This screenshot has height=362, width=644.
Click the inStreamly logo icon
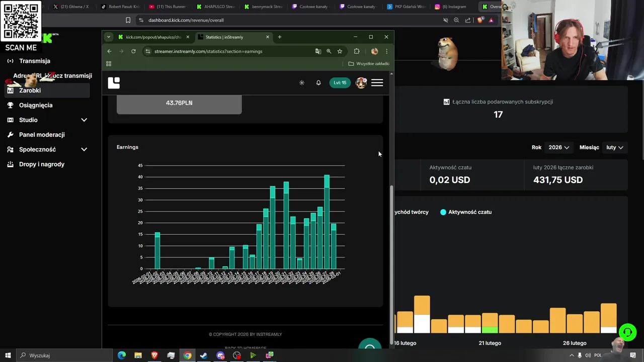114,83
